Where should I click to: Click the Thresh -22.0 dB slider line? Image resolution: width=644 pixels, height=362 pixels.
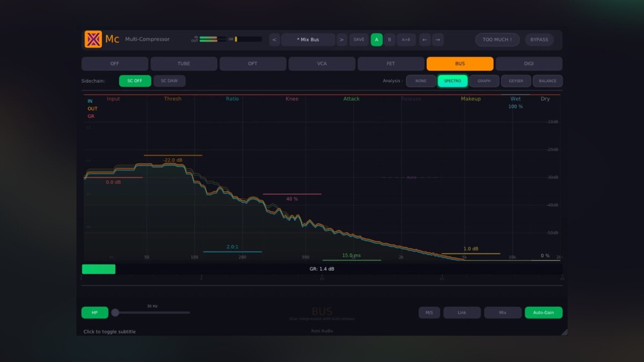coord(173,156)
